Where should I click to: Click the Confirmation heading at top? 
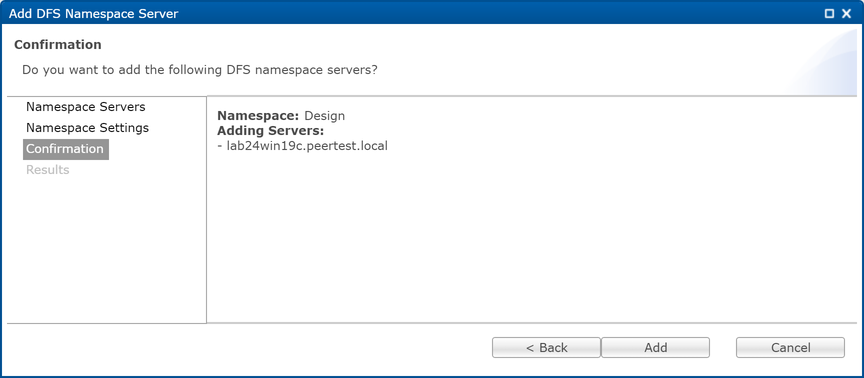click(x=58, y=45)
